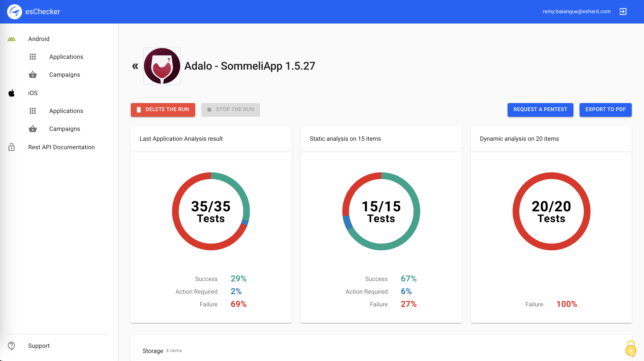Image resolution: width=644 pixels, height=361 pixels.
Task: Click the esChecker logo icon
Action: click(x=15, y=12)
